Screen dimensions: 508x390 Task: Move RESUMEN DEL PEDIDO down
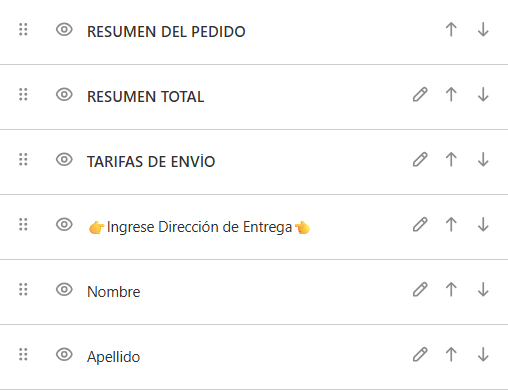[483, 29]
